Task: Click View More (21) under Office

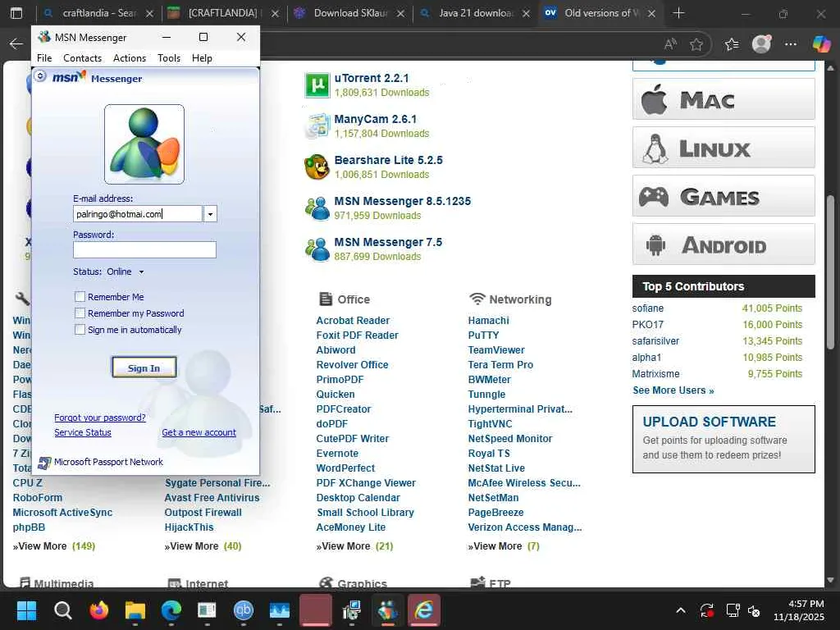Action: coord(354,546)
